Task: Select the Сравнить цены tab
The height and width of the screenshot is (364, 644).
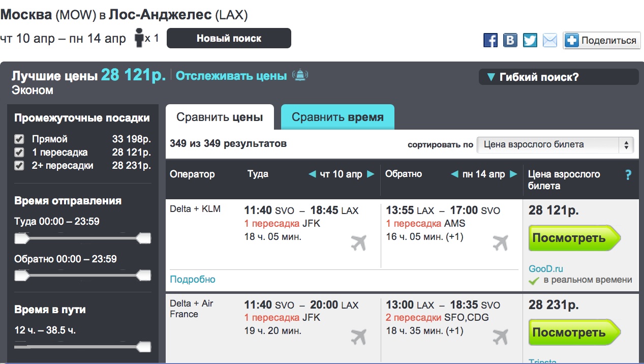Action: coord(220,117)
